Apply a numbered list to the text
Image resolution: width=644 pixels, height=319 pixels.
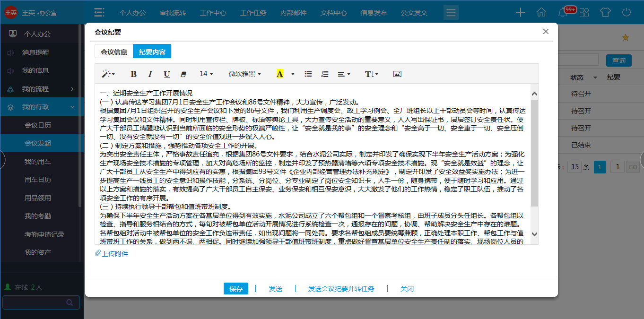tap(325, 74)
